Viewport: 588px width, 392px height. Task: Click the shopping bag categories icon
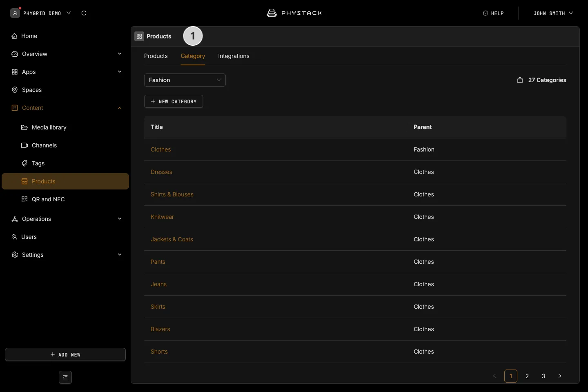pos(520,80)
